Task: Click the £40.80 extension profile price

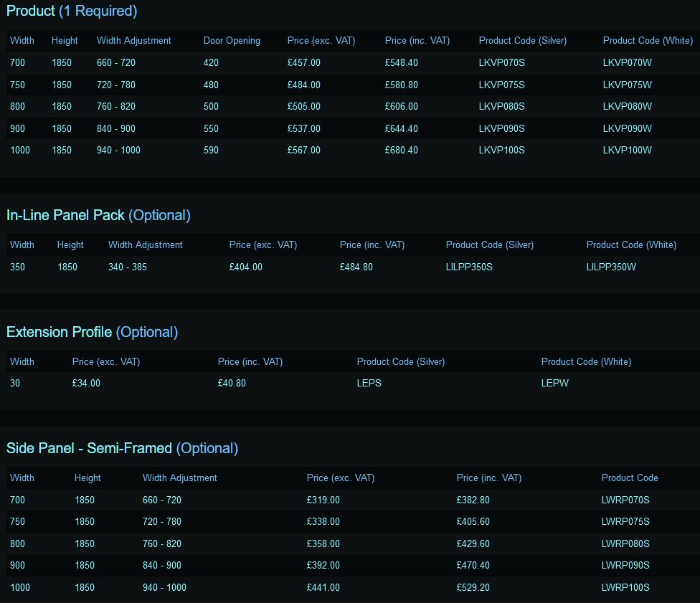Action: coord(232,384)
